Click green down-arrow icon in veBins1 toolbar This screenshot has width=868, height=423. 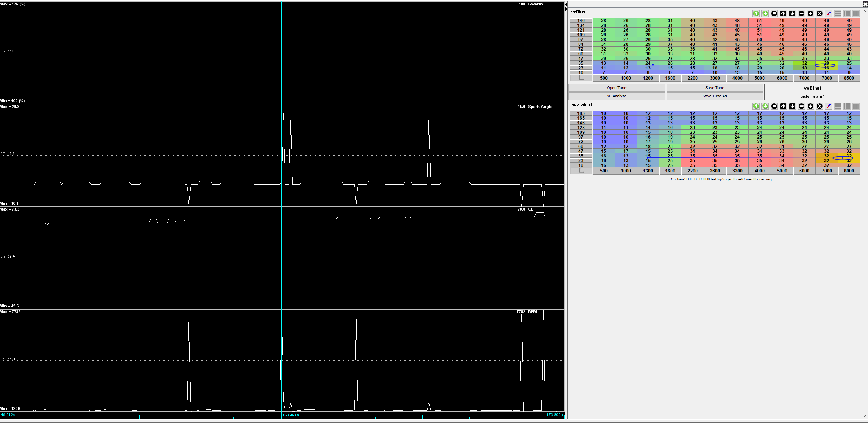765,13
